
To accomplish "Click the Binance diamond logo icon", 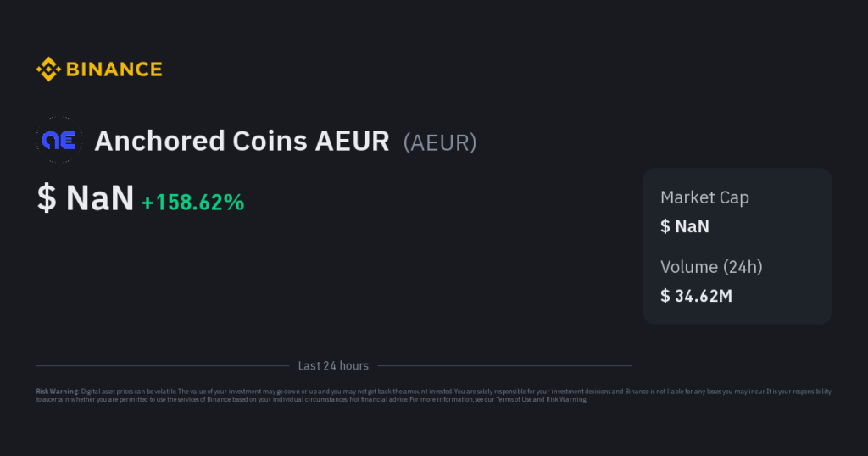I will click(47, 70).
